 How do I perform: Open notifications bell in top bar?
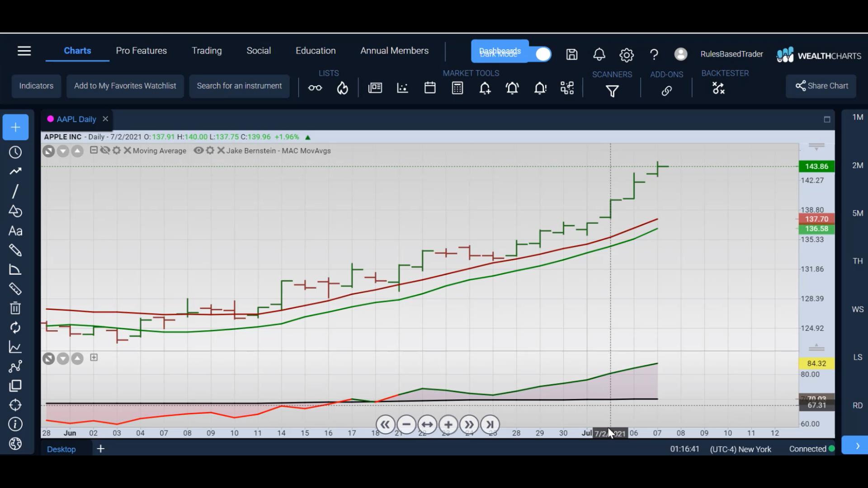(x=599, y=55)
